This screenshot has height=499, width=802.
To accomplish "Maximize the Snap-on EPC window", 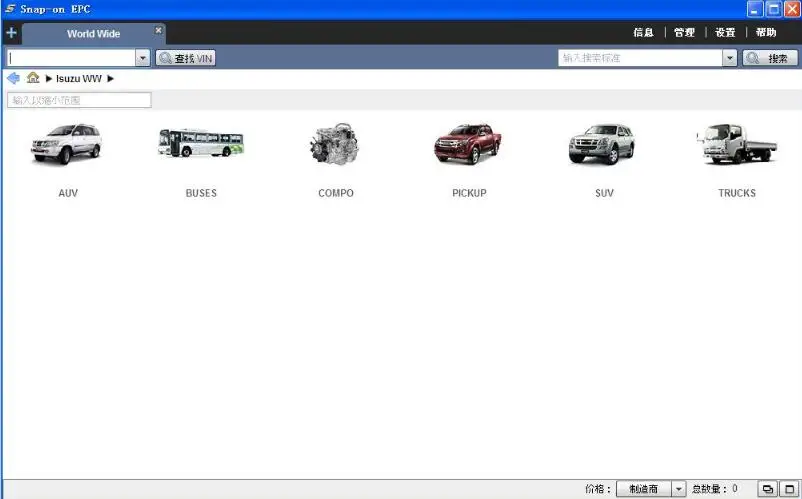I will pyautogui.click(x=774, y=9).
